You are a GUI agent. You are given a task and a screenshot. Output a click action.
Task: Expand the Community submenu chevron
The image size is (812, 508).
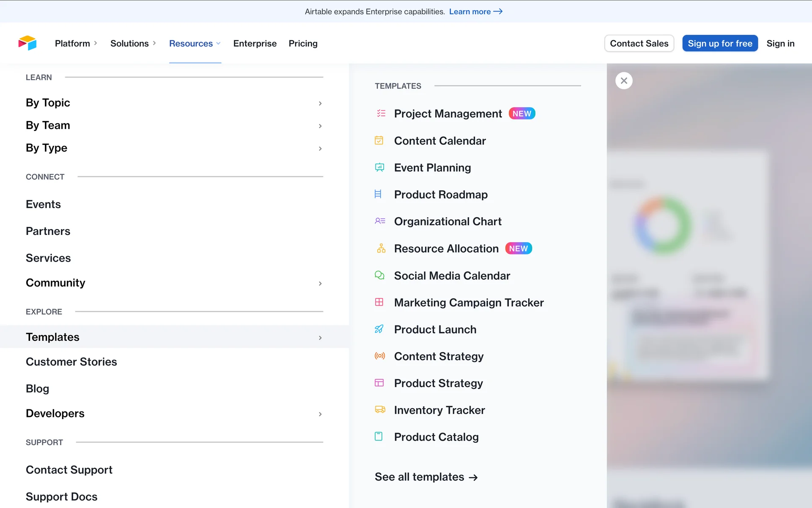click(x=320, y=283)
